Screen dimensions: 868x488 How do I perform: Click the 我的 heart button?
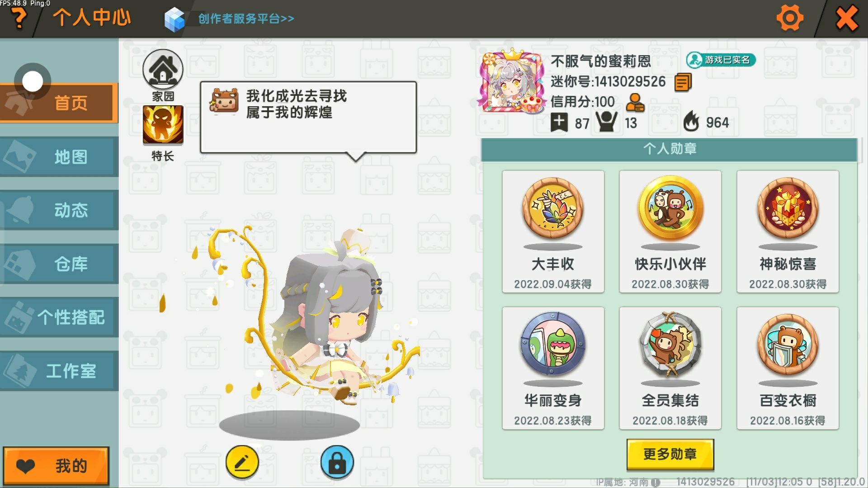[x=56, y=466]
